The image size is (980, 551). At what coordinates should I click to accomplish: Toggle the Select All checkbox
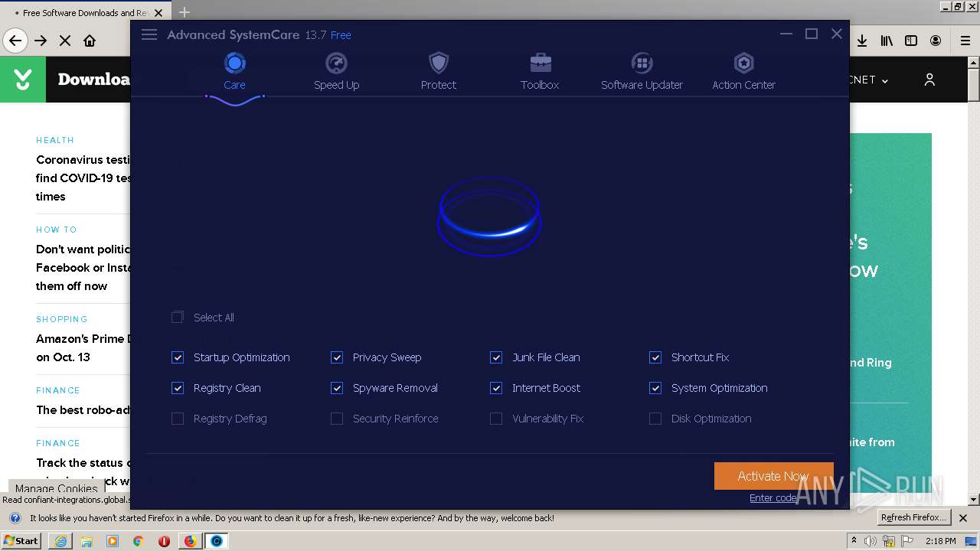pyautogui.click(x=178, y=317)
